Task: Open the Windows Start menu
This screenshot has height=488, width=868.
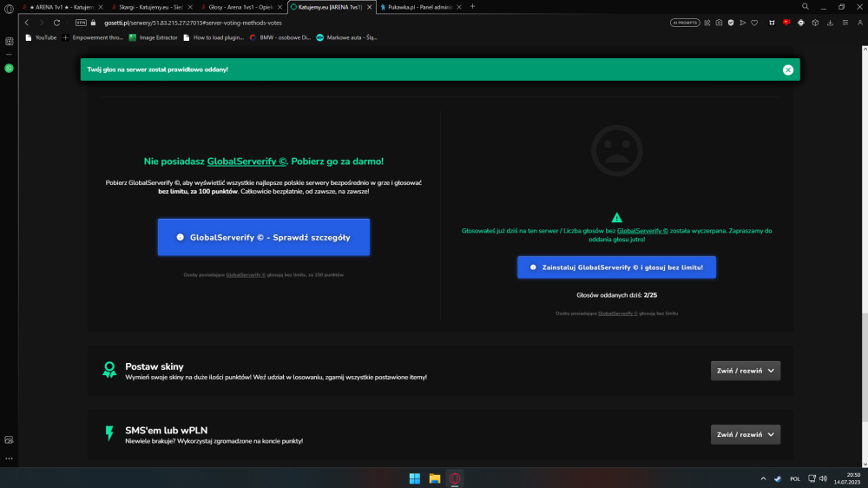Action: click(x=415, y=478)
